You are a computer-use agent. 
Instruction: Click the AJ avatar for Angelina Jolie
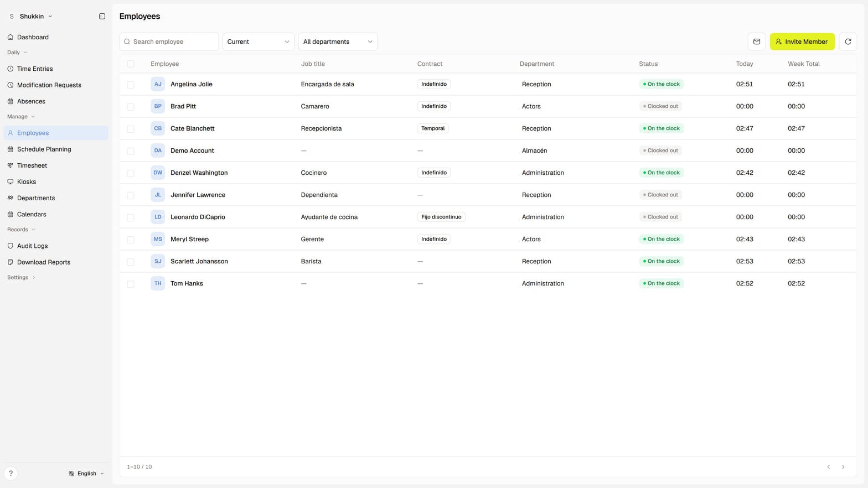(x=158, y=84)
